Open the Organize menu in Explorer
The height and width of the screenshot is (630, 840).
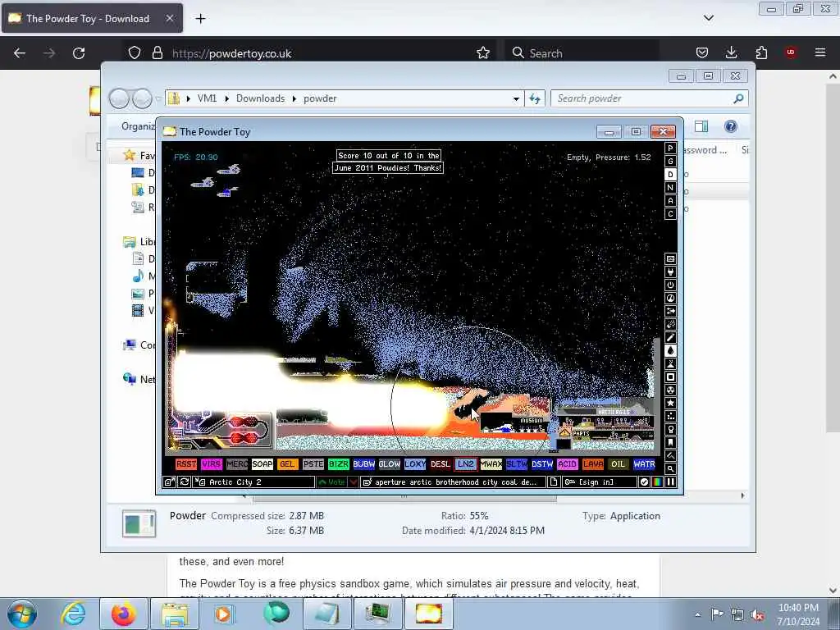[138, 126]
